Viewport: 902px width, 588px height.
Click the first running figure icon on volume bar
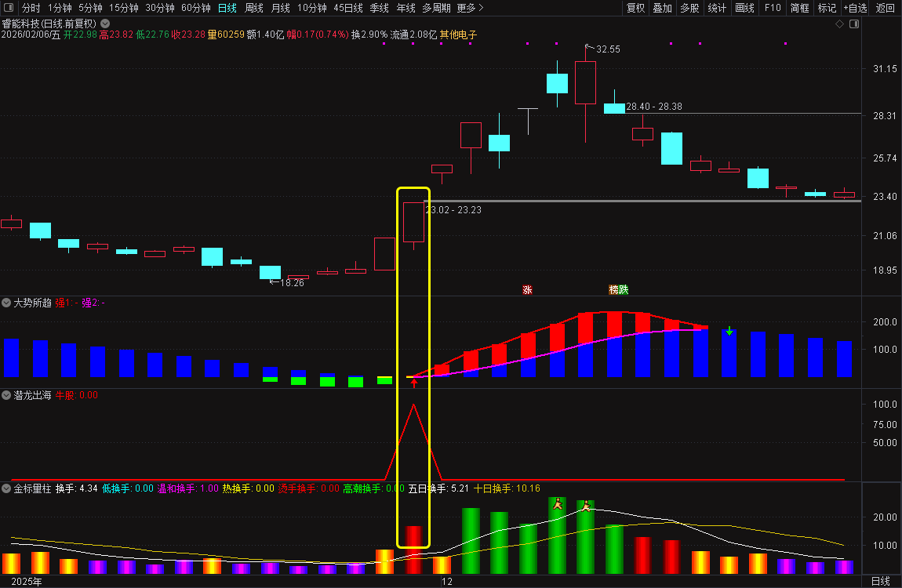click(x=557, y=505)
